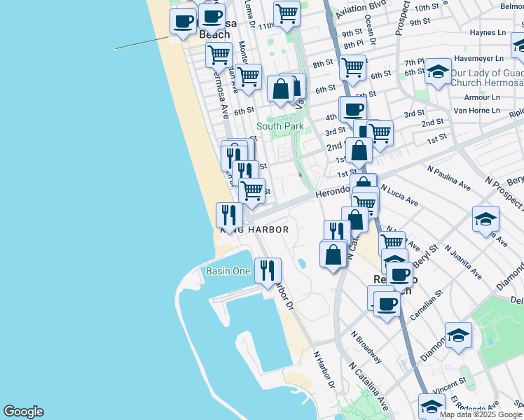Select the restaurant marker above the KING HARBOR label
The height and width of the screenshot is (420, 524).
coord(229,217)
